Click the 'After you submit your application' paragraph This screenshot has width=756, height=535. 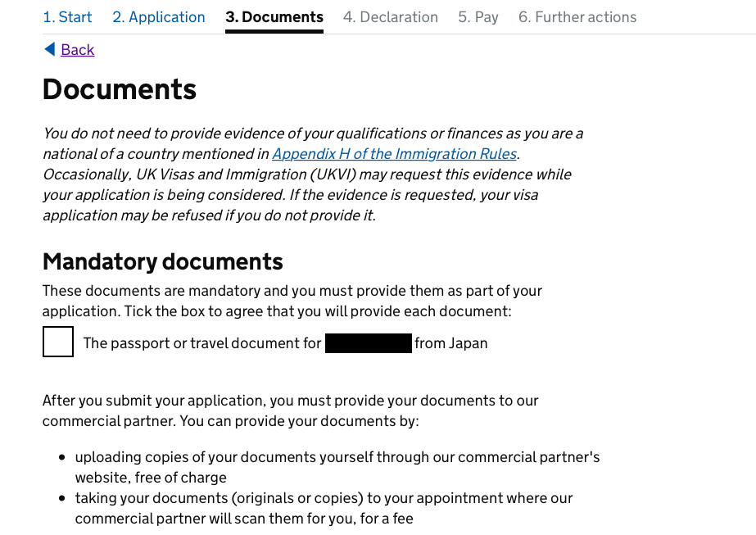[x=290, y=410]
